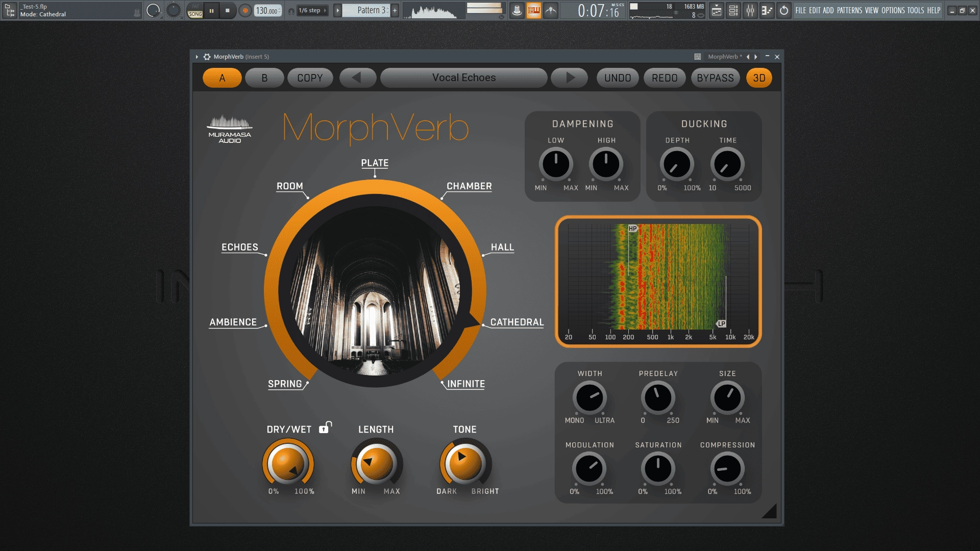980x551 pixels.
Task: Click the COPY button
Action: (x=310, y=78)
